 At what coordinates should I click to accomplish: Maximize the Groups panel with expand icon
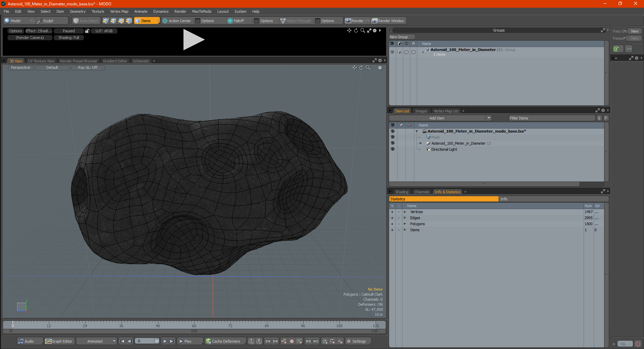pos(603,30)
